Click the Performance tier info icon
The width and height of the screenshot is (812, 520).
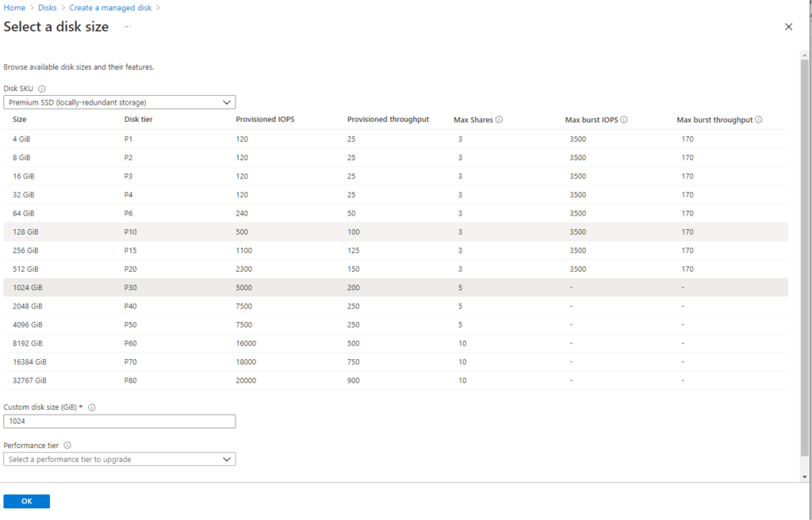pyautogui.click(x=67, y=445)
